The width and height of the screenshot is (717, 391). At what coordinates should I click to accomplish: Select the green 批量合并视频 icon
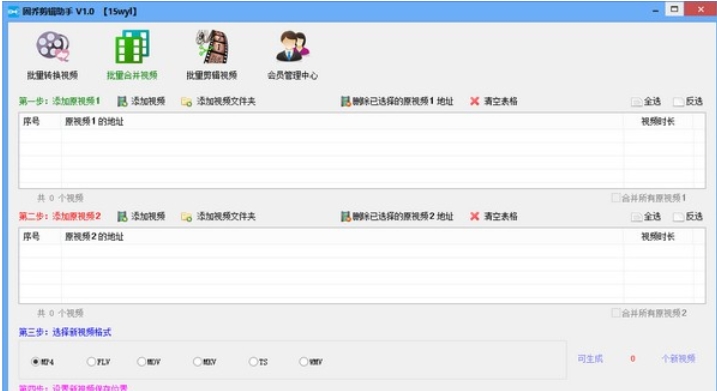point(132,47)
